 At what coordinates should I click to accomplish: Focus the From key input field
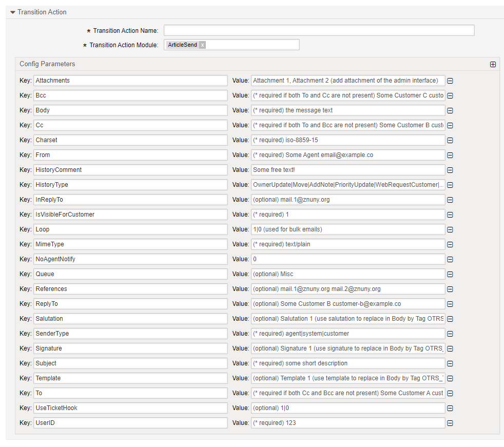point(130,155)
